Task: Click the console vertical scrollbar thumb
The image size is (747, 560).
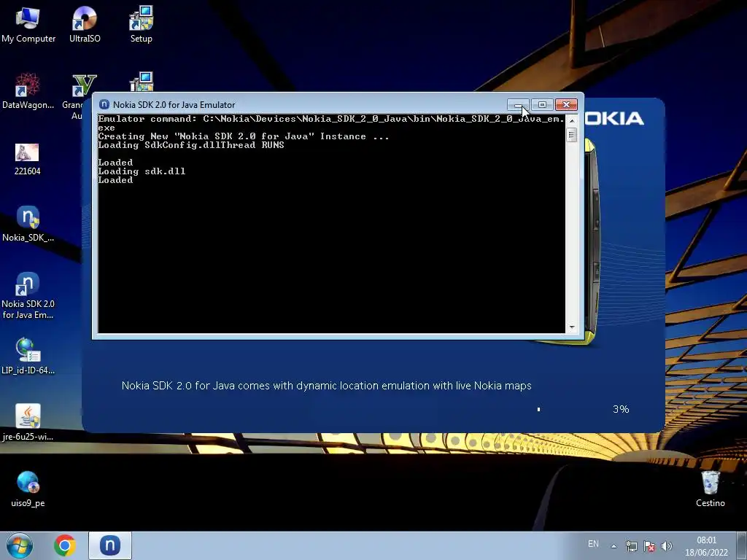Action: click(572, 135)
